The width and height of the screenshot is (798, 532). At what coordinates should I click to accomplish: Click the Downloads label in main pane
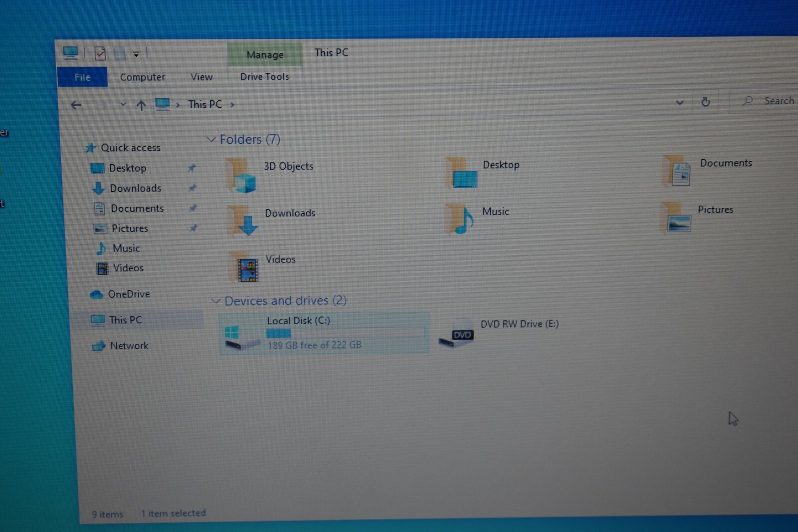pos(290,213)
